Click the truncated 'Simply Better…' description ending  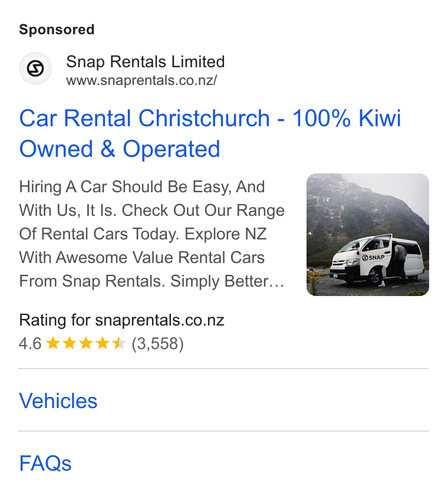point(228,281)
